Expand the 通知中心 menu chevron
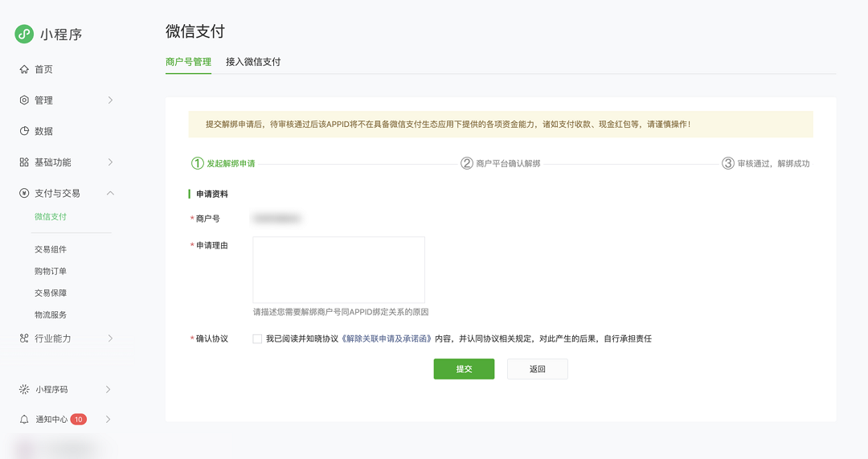 [108, 419]
